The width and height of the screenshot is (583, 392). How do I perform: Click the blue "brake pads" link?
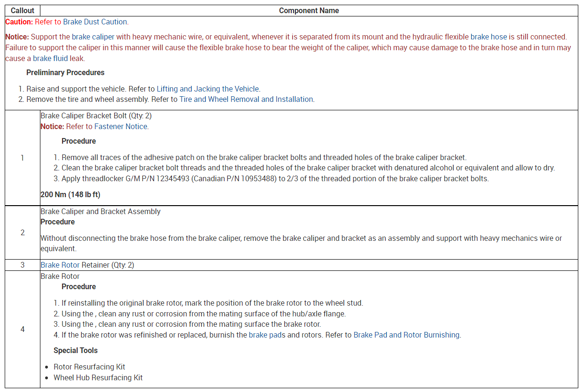(267, 335)
